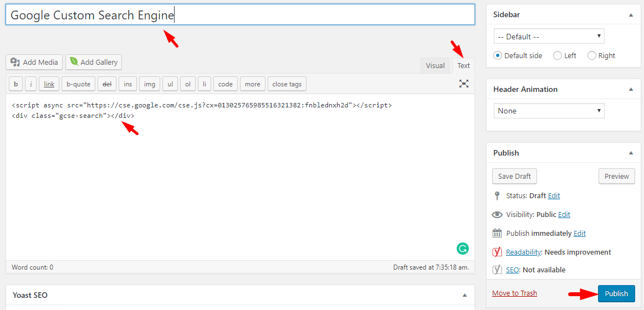Select 'Default side' radio option
Viewport: 644px width, 310px height.
(x=498, y=55)
